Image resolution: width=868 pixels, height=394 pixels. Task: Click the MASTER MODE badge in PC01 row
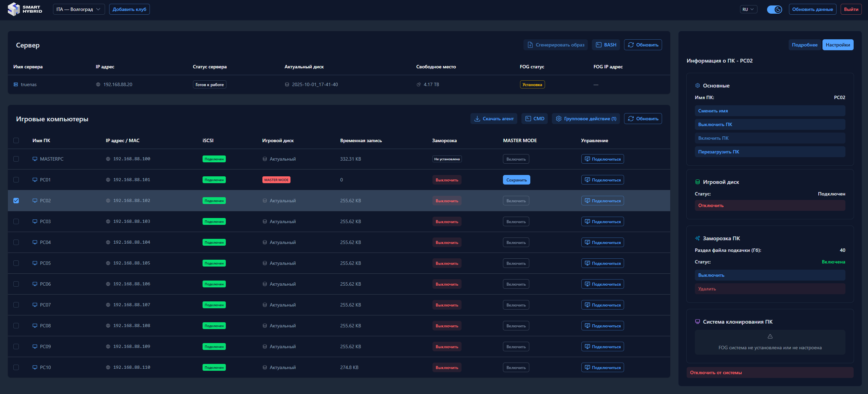click(276, 180)
